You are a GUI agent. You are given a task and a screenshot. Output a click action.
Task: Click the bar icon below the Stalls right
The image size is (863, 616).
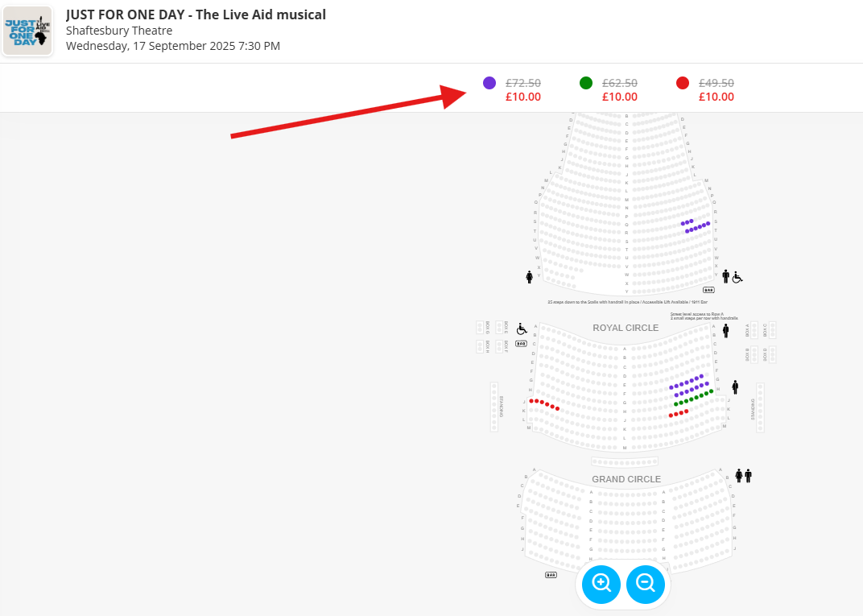pyautogui.click(x=708, y=290)
